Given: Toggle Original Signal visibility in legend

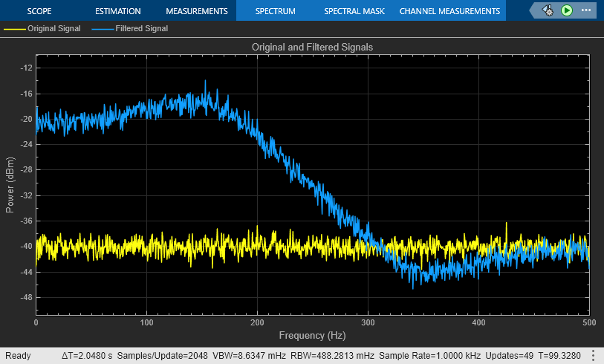Looking at the screenshot, I should pyautogui.click(x=53, y=28).
